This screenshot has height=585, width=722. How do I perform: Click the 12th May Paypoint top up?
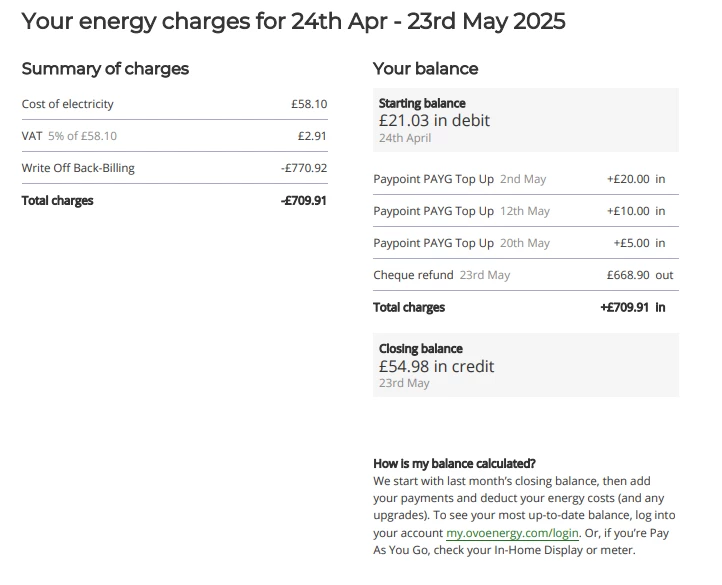tap(462, 211)
